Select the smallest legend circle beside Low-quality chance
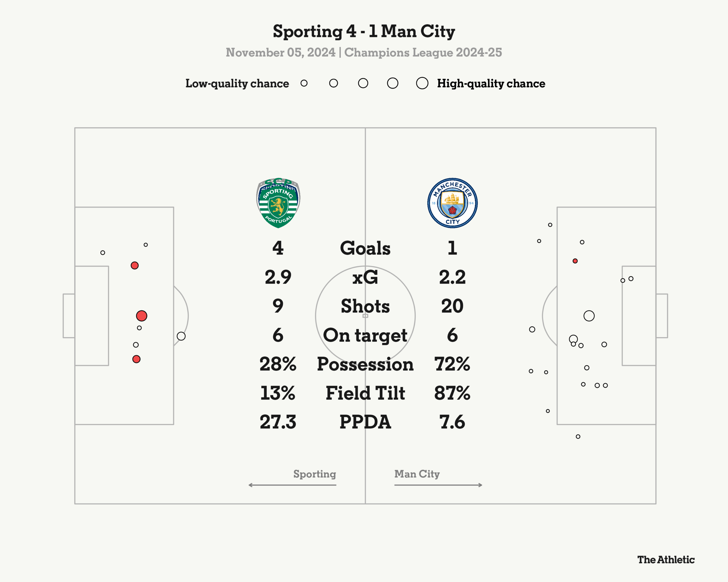The height and width of the screenshot is (582, 728). coord(304,83)
